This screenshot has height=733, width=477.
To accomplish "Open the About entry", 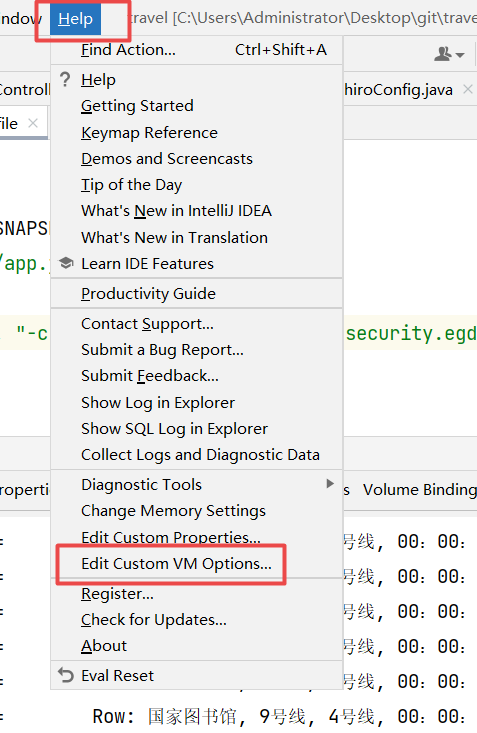I will pyautogui.click(x=104, y=646).
